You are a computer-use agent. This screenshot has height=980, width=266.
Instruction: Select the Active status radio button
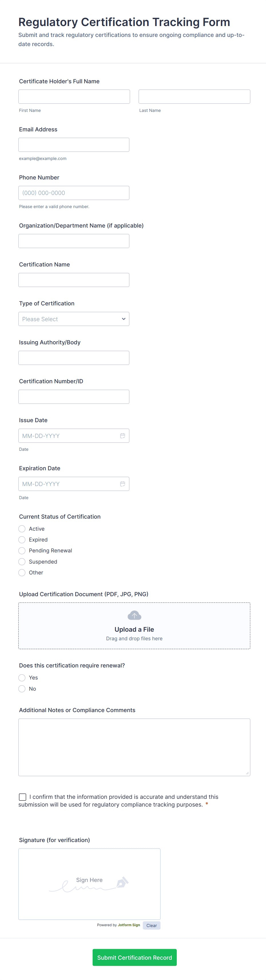tap(22, 529)
